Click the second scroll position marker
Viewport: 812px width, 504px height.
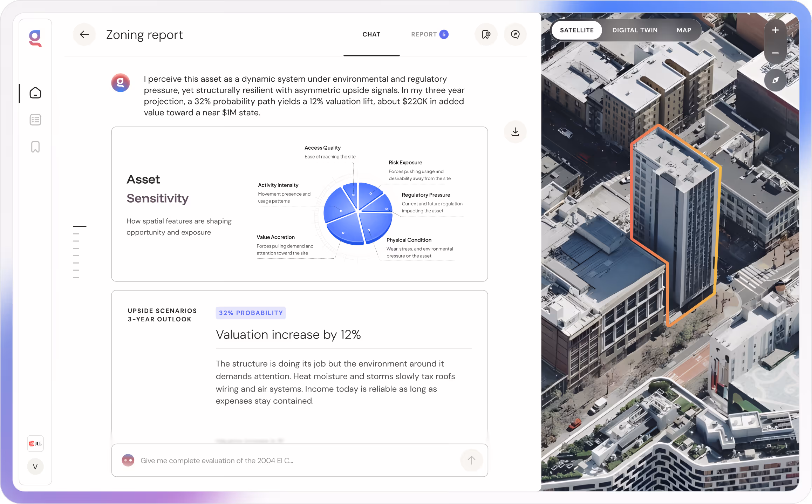[x=76, y=234]
